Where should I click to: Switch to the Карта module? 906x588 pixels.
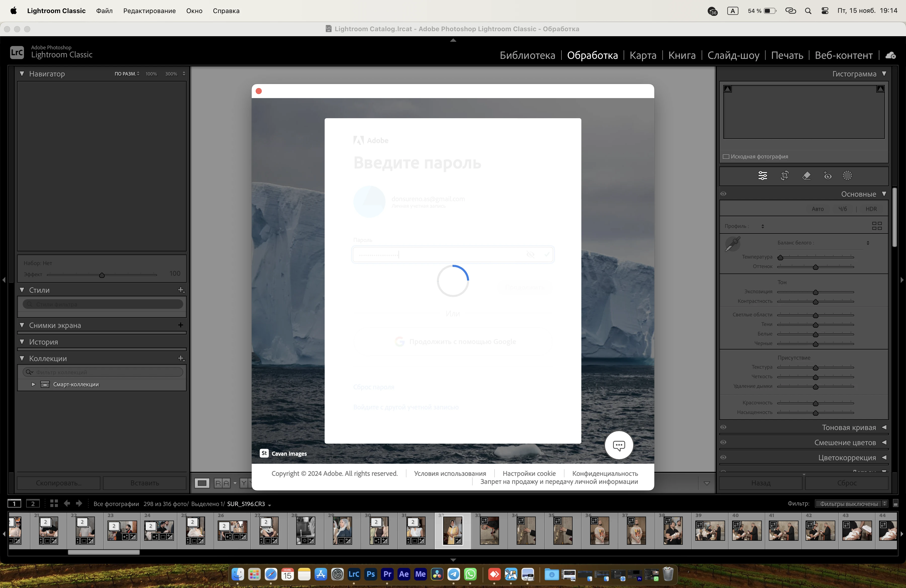coord(643,56)
